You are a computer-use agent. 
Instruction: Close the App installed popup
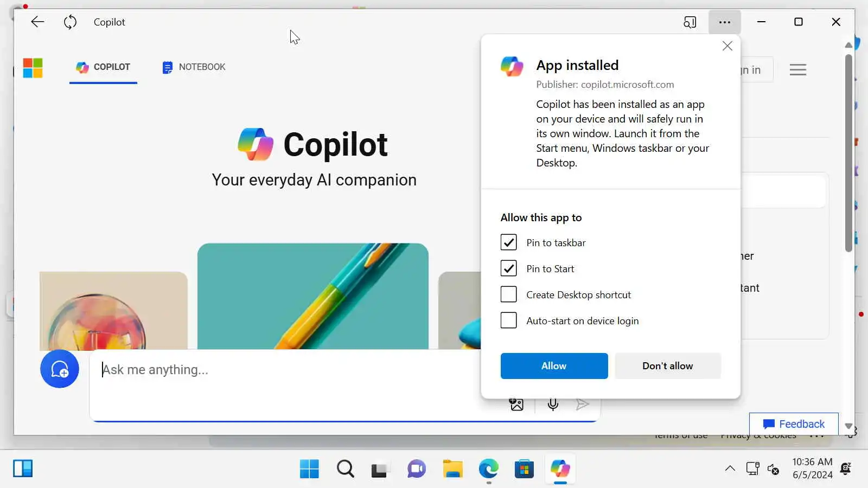point(727,46)
